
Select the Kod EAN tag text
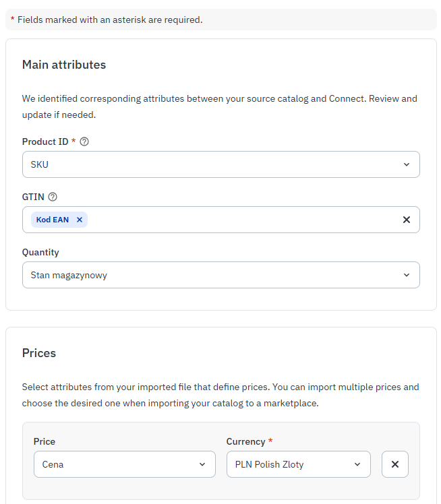[x=53, y=220]
